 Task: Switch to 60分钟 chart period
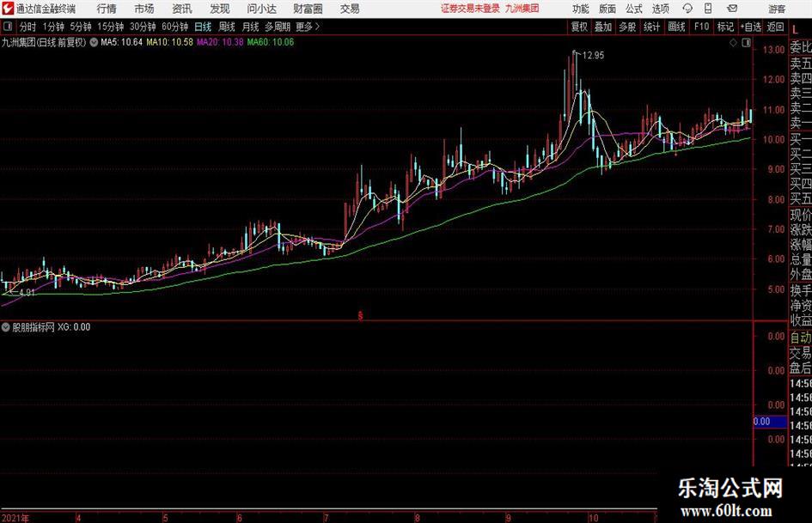[175, 27]
